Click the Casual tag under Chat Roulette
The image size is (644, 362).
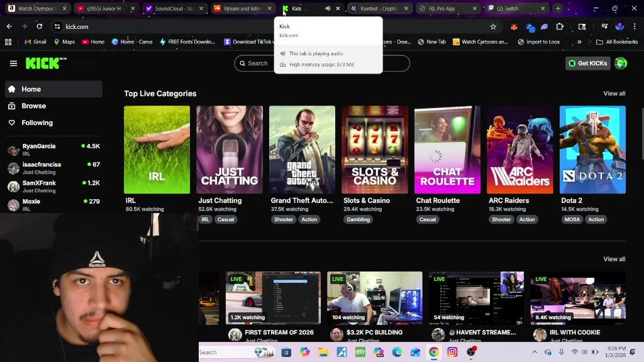[x=428, y=219]
